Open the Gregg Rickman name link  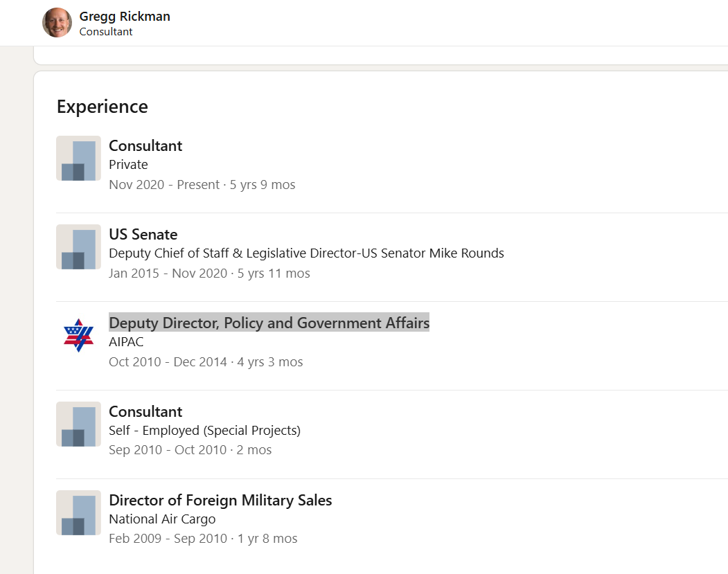(125, 16)
